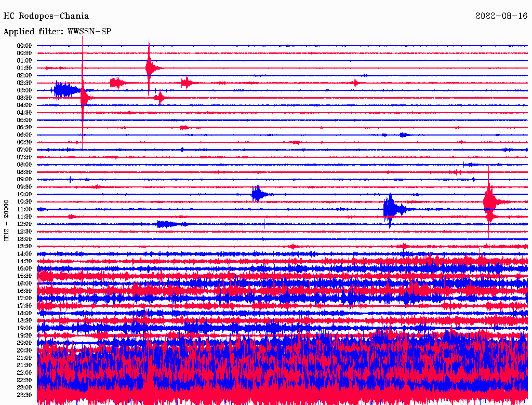
Task: Click the station title HC Rodopos-Chania
Action: coord(46,17)
